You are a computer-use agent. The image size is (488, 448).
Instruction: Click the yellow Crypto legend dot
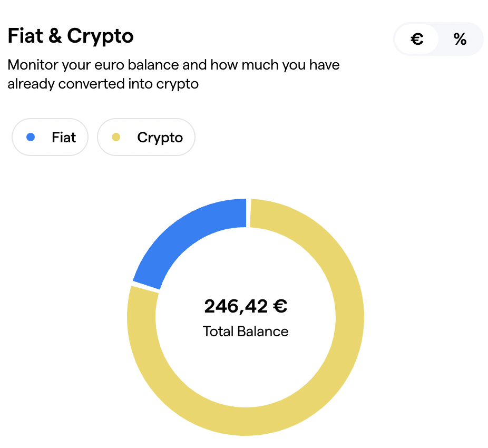[116, 137]
